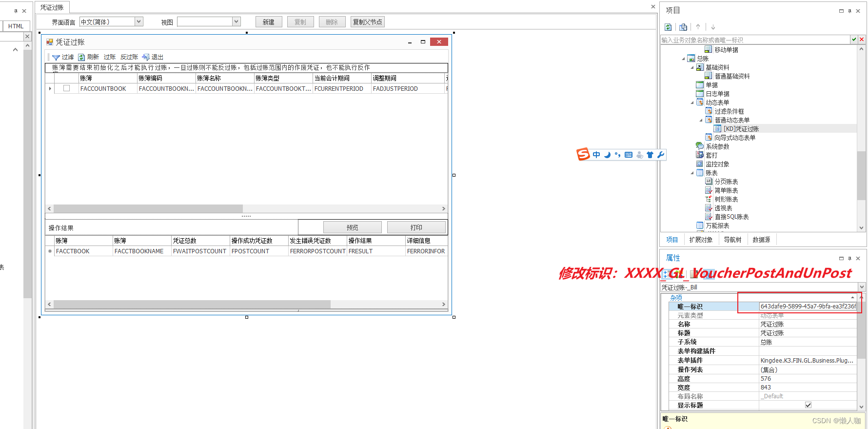This screenshot has height=429, width=868.
Task: Tick the FACCOUNTBOOK row checkbox
Action: pyautogui.click(x=67, y=88)
